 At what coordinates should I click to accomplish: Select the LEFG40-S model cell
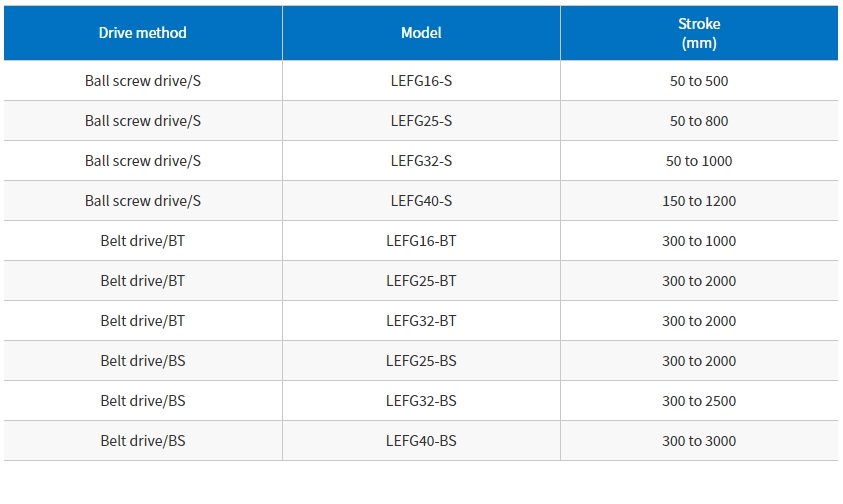pyautogui.click(x=422, y=201)
